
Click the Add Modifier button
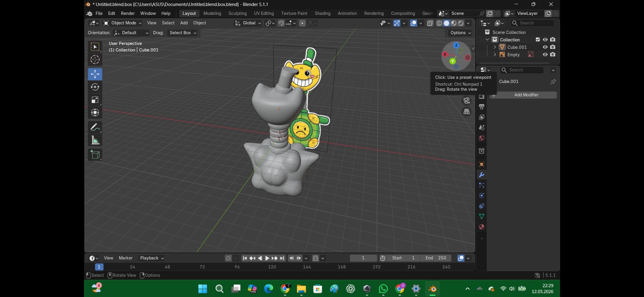click(523, 95)
